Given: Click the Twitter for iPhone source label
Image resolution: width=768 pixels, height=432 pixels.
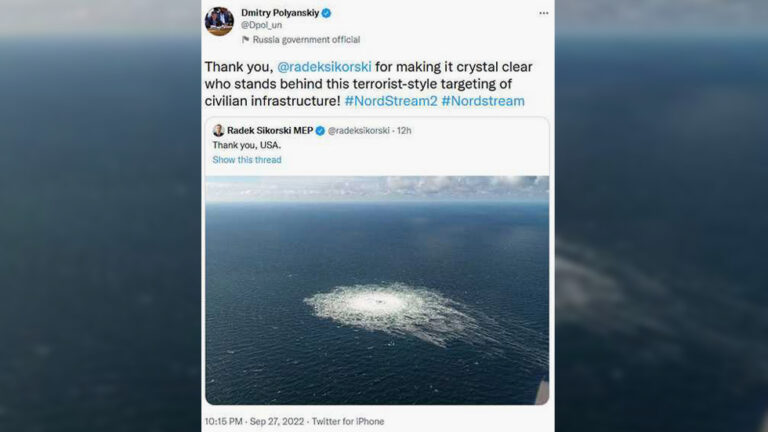Looking at the screenshot, I should (x=348, y=421).
